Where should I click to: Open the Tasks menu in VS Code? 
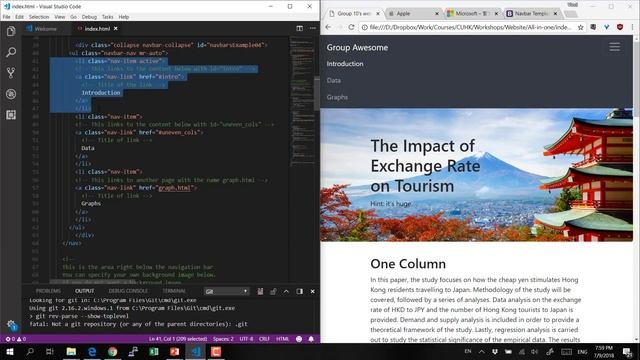coord(107,17)
